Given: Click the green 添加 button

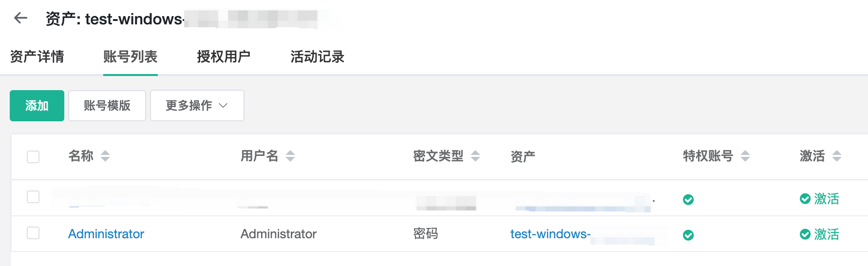Looking at the screenshot, I should click(37, 105).
